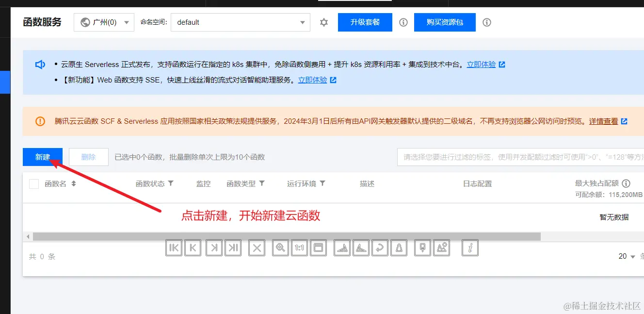
Task: Click the 日志配置 column header
Action: (478, 183)
